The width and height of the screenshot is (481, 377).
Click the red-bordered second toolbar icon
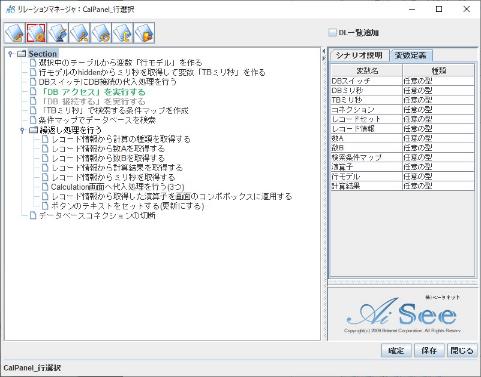click(x=36, y=33)
